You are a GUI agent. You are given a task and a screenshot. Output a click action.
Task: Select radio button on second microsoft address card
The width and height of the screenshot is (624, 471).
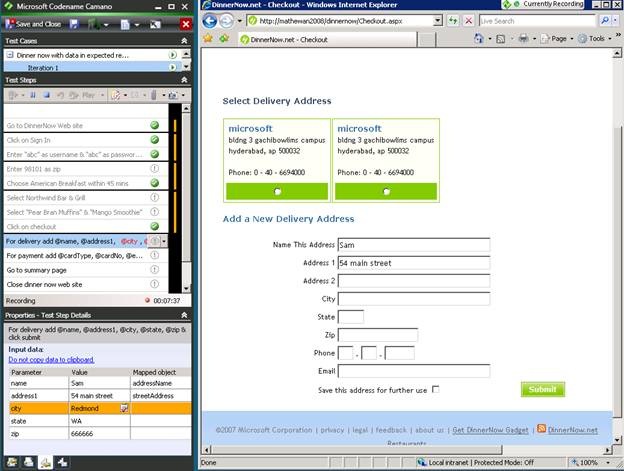click(x=386, y=192)
